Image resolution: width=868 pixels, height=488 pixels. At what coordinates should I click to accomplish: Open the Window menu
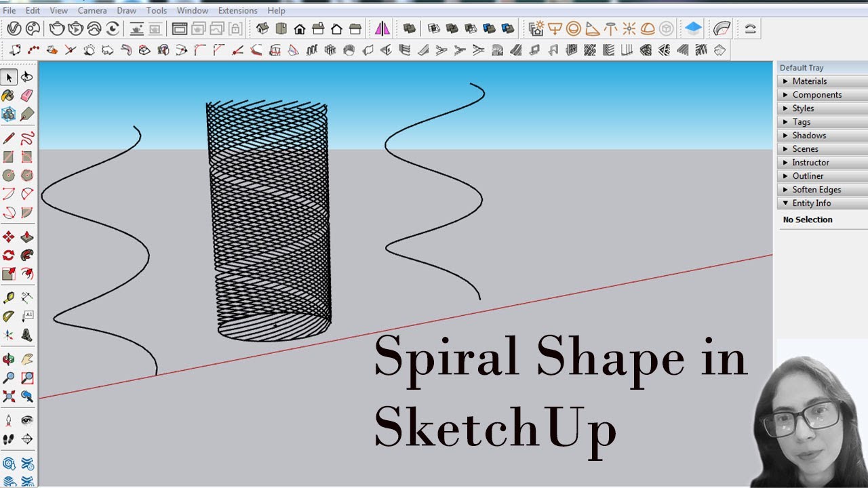(193, 11)
